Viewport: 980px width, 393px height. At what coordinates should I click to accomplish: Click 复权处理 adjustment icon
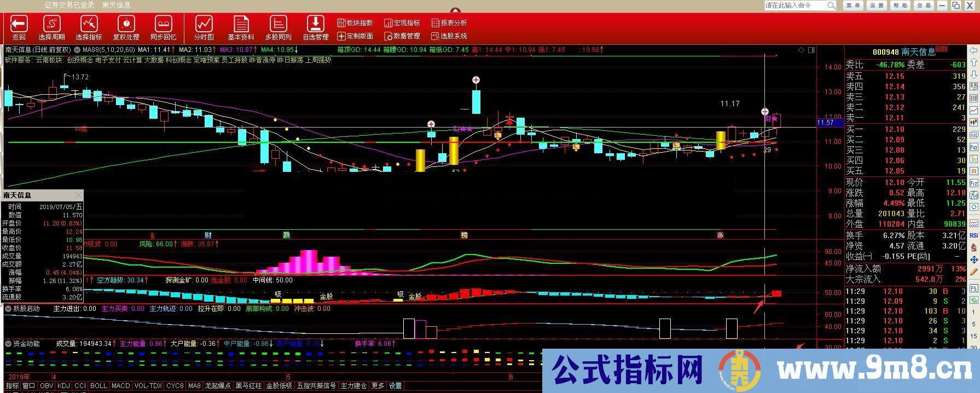(126, 24)
